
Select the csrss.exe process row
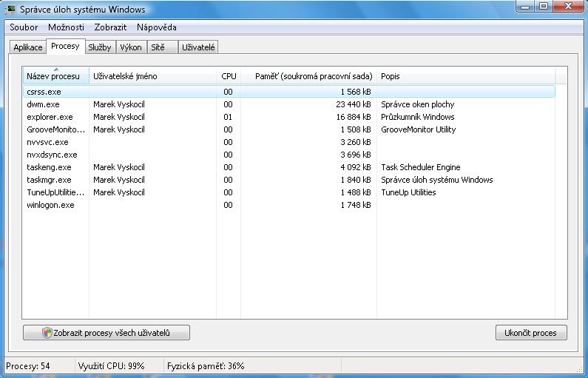(289, 92)
